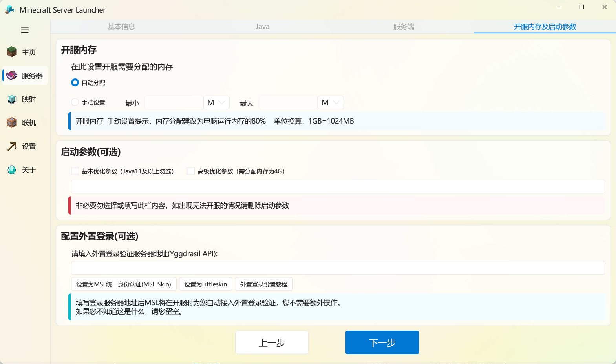The height and width of the screenshot is (364, 616).
Task: Tick the 高级优化参数 checkbox
Action: [191, 171]
